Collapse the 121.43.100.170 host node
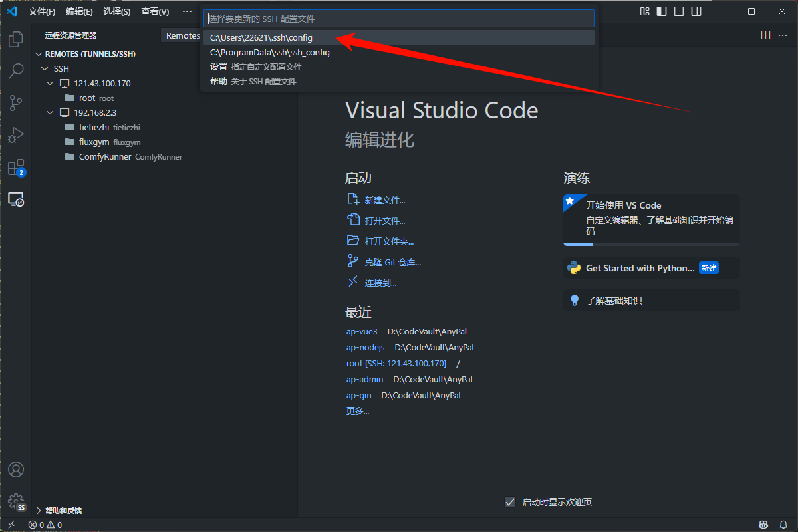798x532 pixels. pos(50,83)
